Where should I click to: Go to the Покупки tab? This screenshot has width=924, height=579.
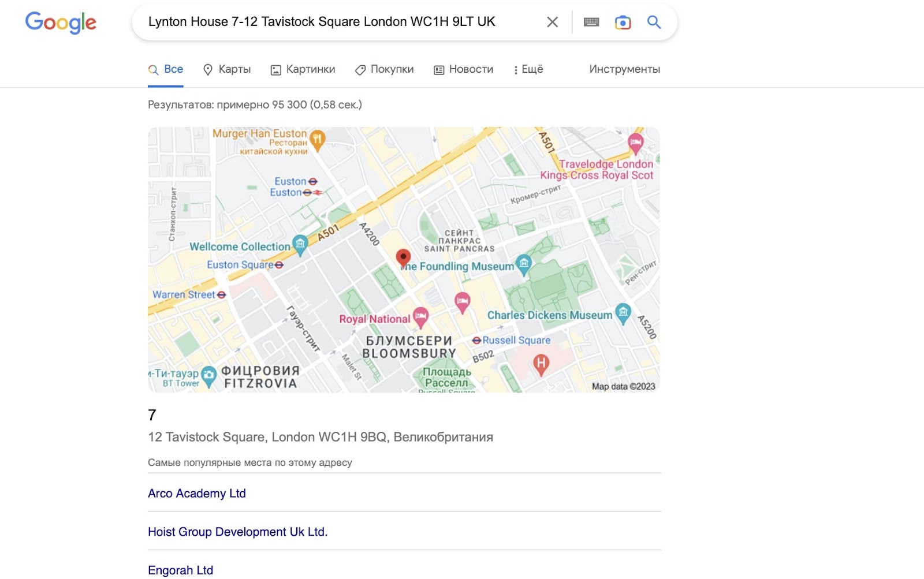tap(384, 69)
